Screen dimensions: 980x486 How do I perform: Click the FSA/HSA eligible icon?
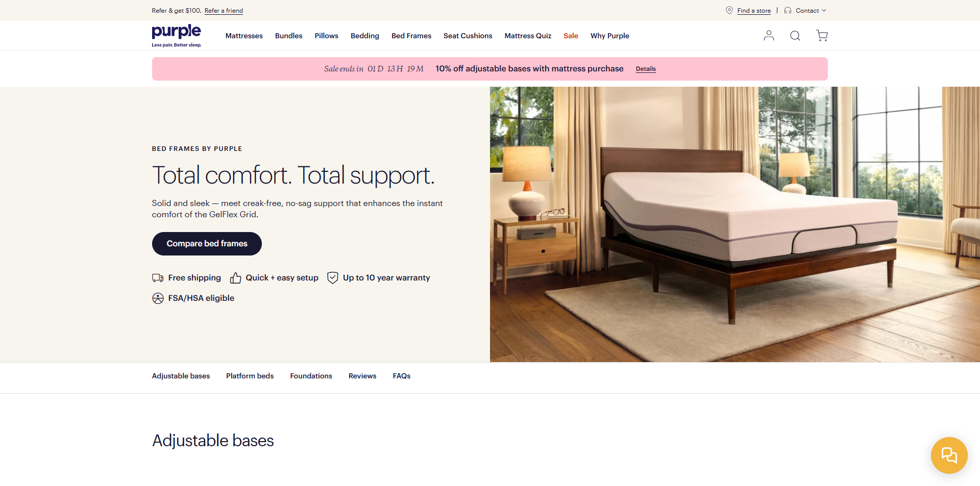pos(158,298)
